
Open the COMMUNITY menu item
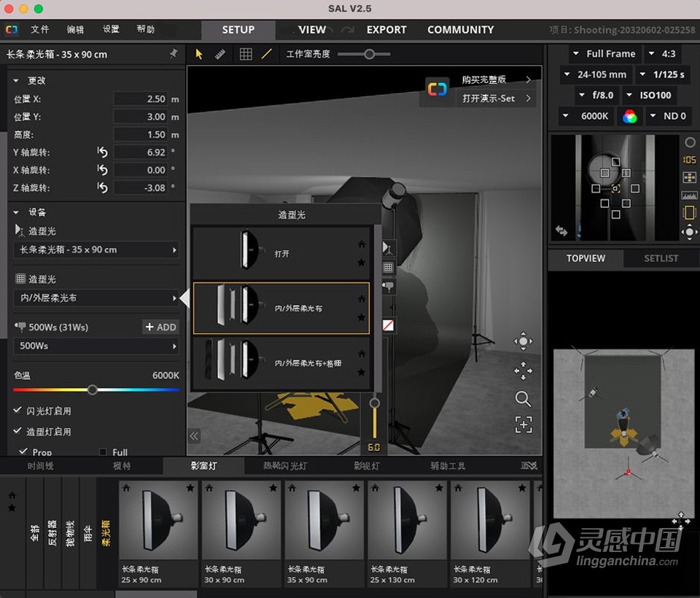click(x=460, y=30)
